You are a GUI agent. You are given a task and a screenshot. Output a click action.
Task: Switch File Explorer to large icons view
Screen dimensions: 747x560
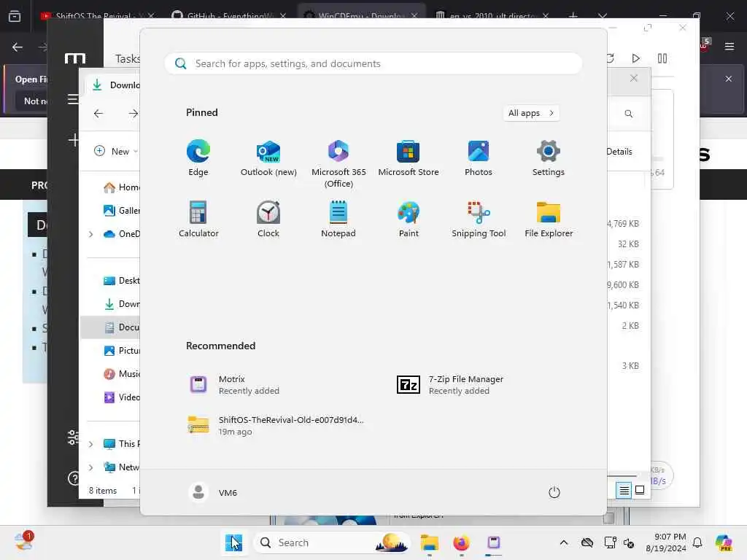point(640,490)
